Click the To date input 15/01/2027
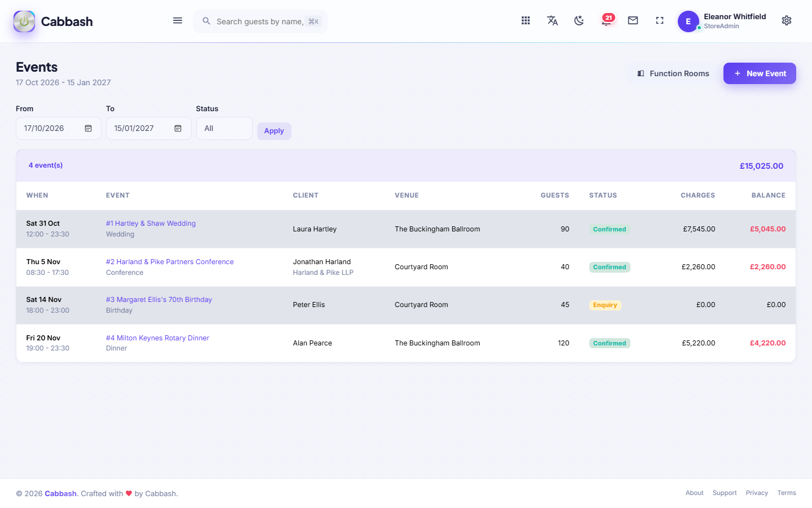This screenshot has width=812, height=508. click(x=149, y=129)
